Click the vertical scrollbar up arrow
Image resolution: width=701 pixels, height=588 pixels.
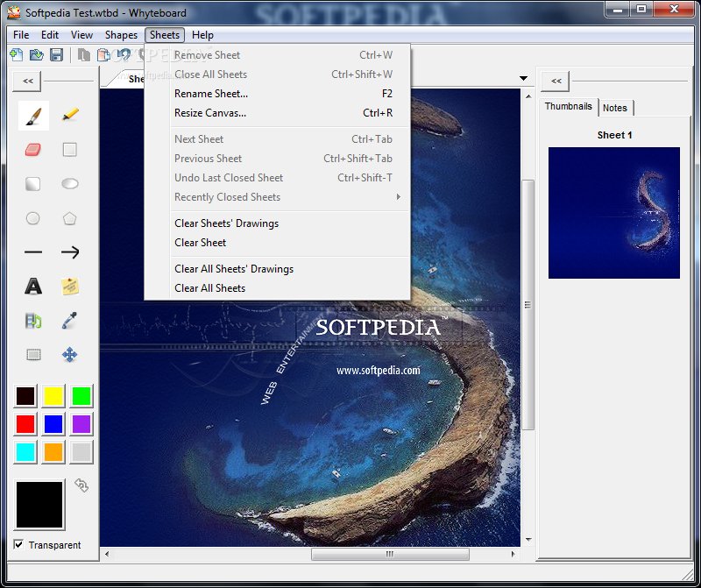[528, 96]
